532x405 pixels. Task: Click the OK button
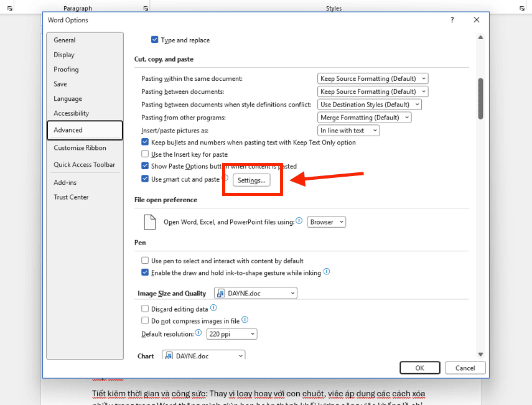[x=420, y=368]
